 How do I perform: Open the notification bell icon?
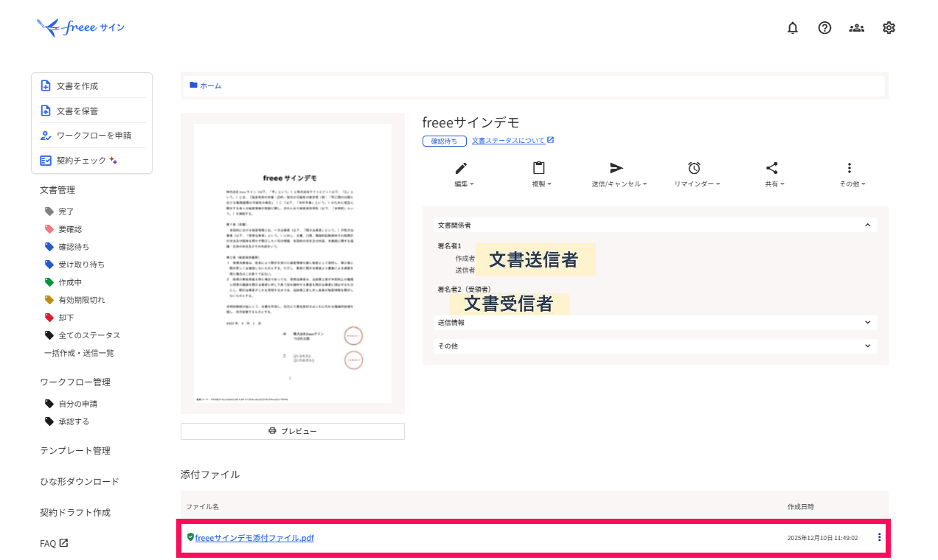pyautogui.click(x=792, y=27)
